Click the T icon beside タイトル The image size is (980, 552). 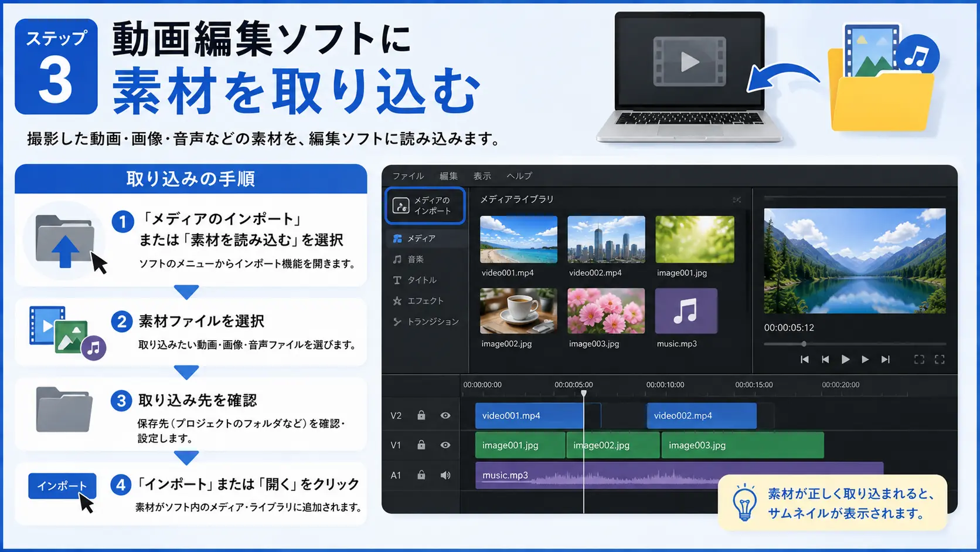397,280
